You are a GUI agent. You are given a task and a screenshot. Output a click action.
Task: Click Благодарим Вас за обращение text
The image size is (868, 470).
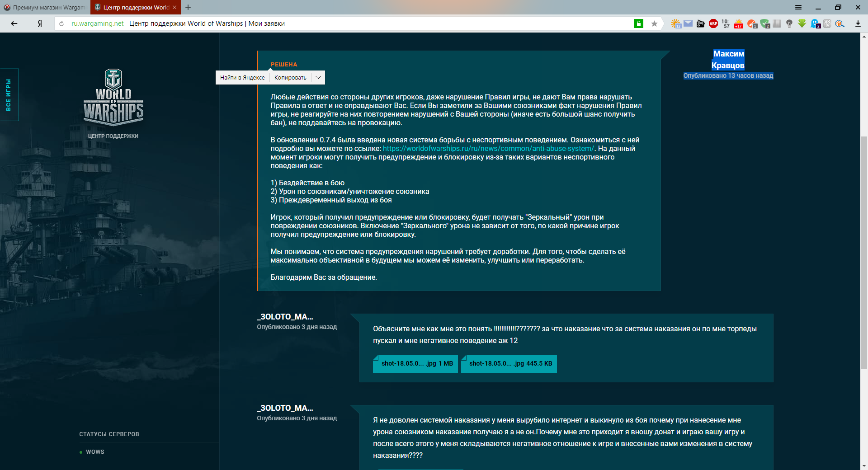[x=324, y=277]
